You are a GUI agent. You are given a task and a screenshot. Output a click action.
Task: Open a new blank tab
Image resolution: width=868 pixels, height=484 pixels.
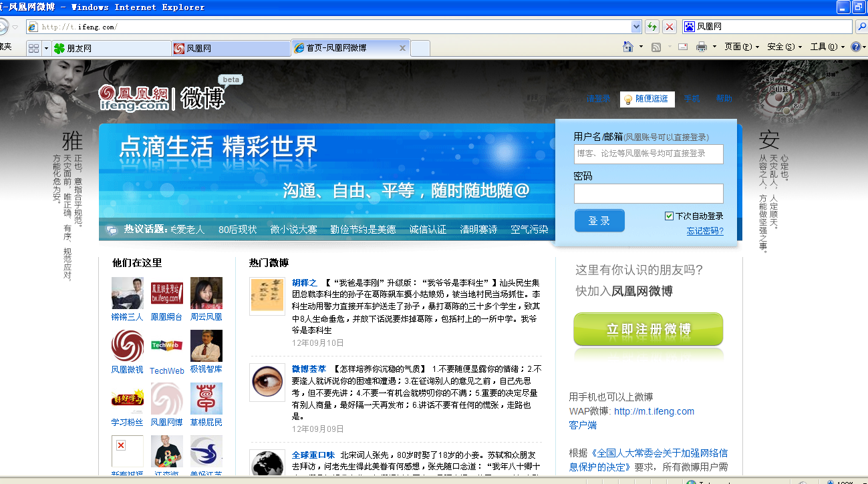420,48
